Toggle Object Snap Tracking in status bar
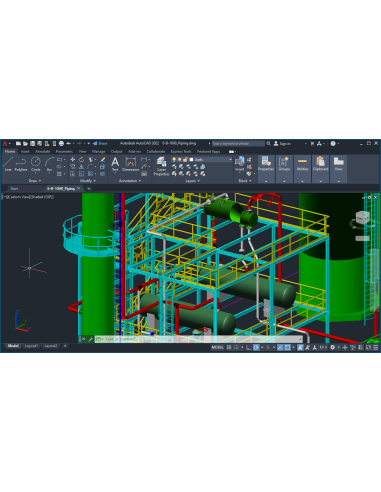381x492 pixels. pyautogui.click(x=280, y=347)
